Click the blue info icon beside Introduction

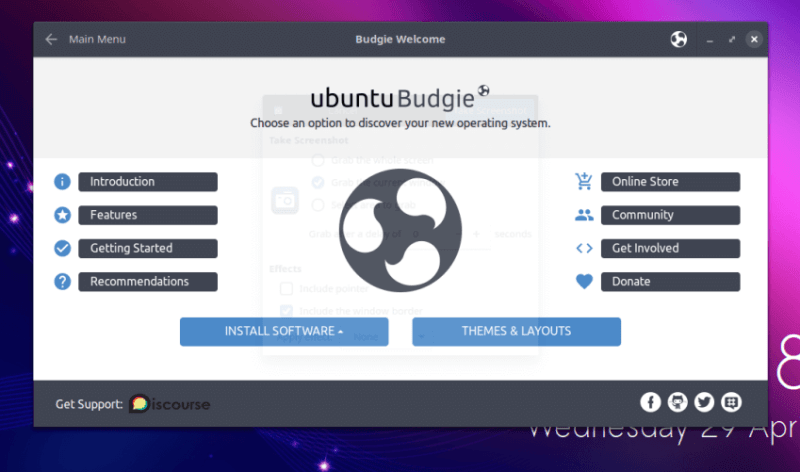click(62, 181)
